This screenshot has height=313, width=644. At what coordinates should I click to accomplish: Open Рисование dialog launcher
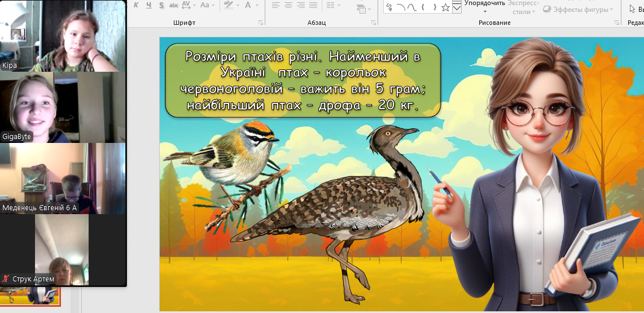click(x=616, y=23)
